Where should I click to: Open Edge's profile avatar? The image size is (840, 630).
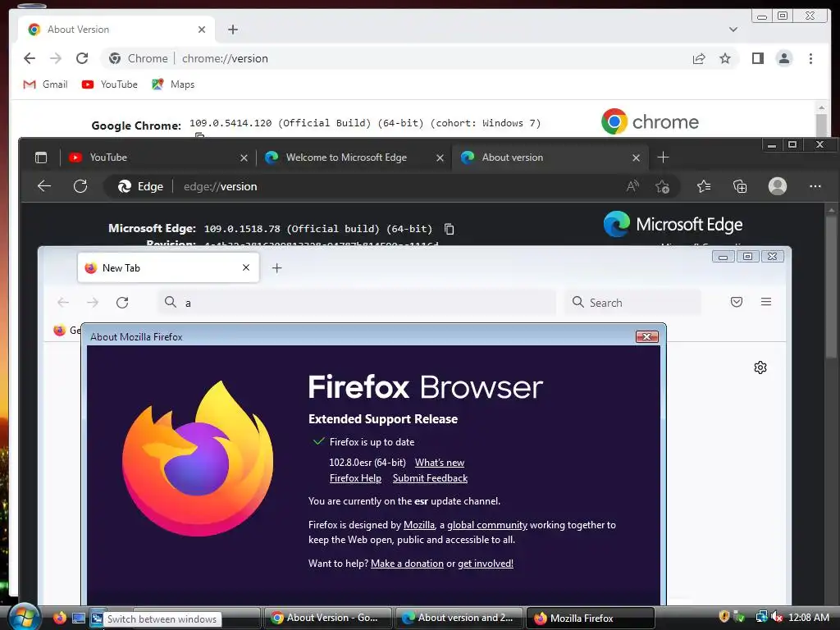(x=778, y=186)
